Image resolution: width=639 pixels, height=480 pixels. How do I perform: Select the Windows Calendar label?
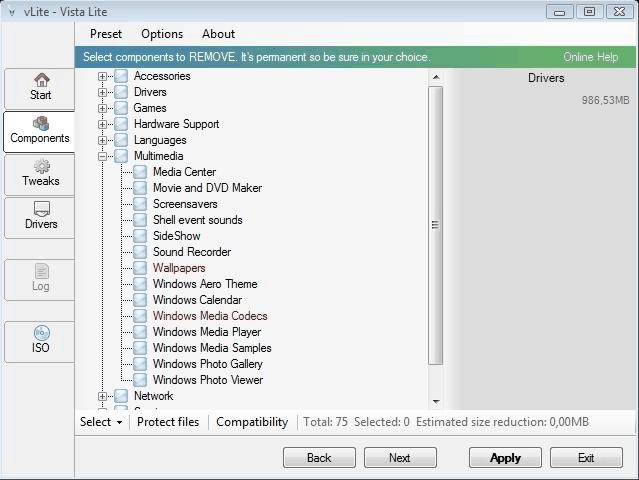tap(197, 300)
